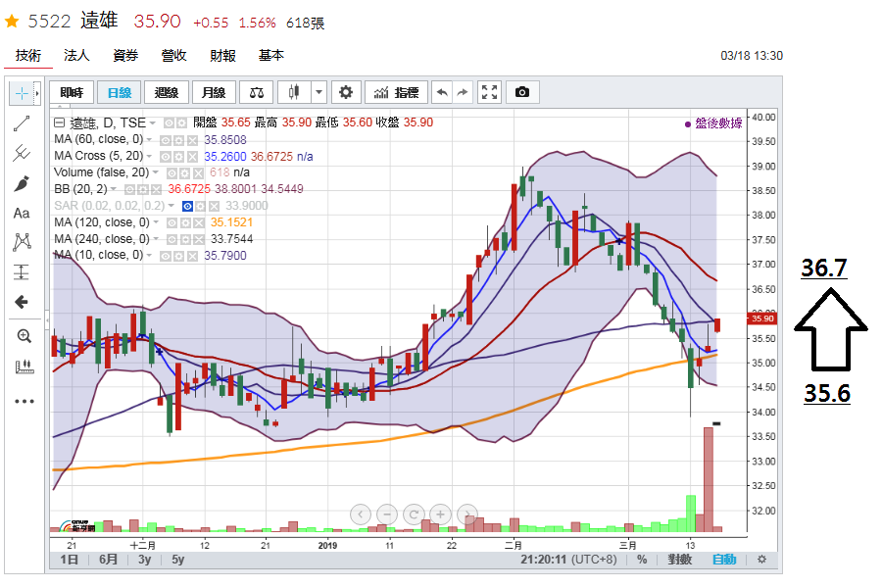Toggle visibility of MA (120, close, 0)
882x588 pixels.
click(x=172, y=222)
